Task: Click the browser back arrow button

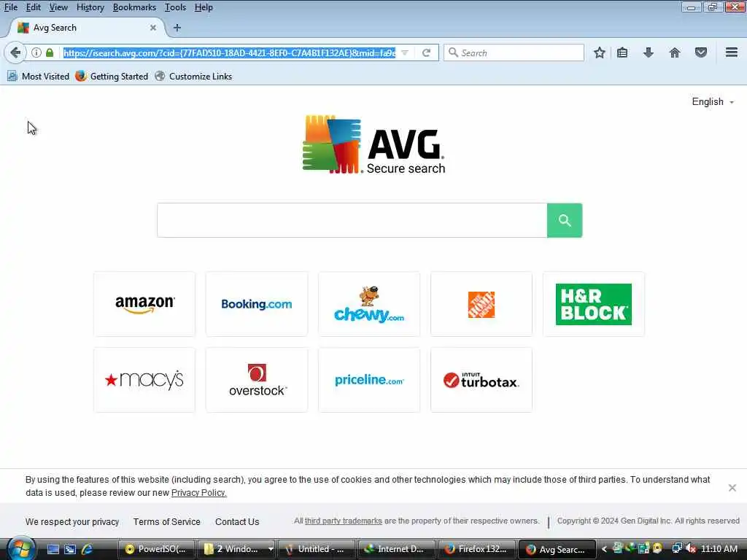Action: [15, 52]
